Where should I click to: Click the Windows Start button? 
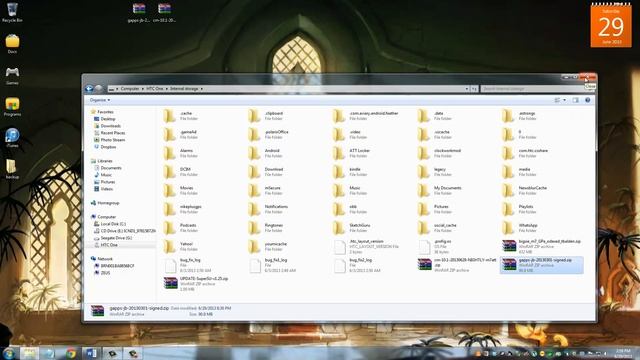coord(9,353)
